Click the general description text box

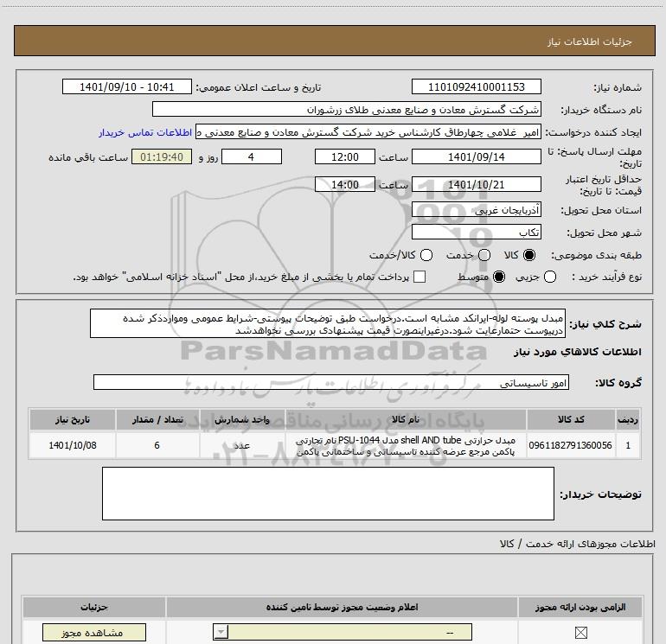click(328, 323)
